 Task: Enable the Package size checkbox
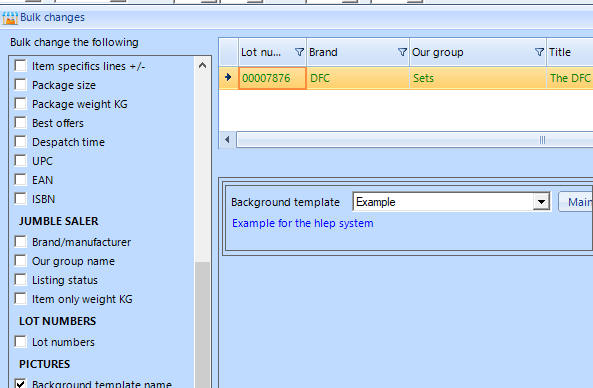(x=20, y=84)
